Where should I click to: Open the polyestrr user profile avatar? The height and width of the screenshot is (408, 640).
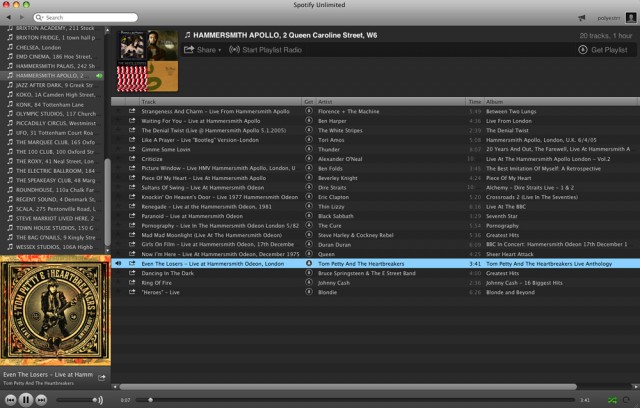(631, 18)
